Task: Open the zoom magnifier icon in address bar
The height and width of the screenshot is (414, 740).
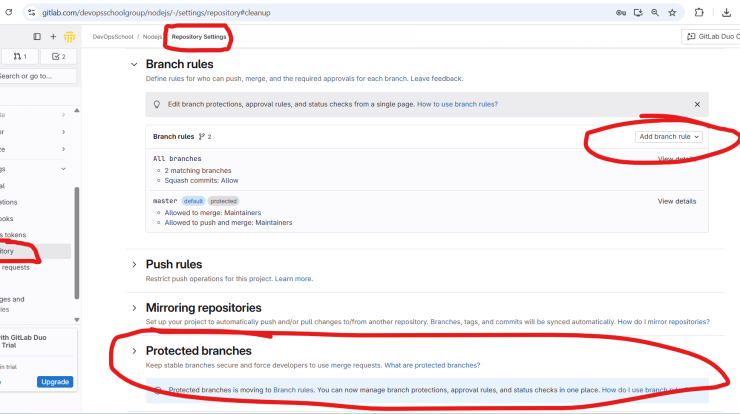Action: pos(655,13)
